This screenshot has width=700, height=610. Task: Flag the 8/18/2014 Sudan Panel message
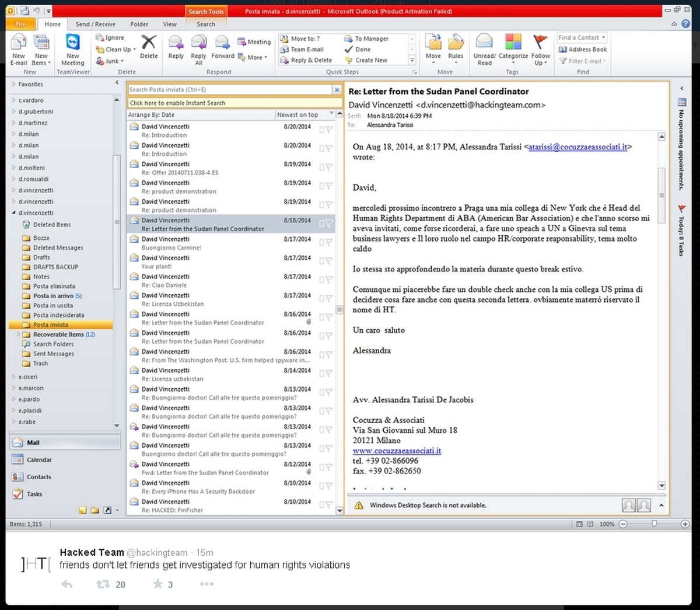coord(329,223)
